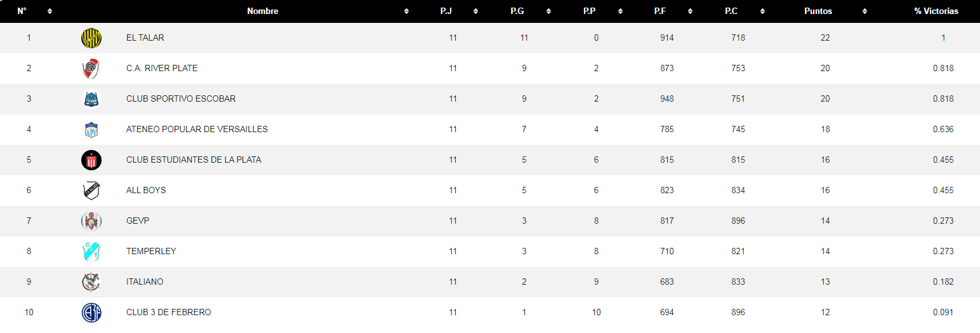
Task: Sort by Nombre using its sort arrows
Action: [x=406, y=11]
